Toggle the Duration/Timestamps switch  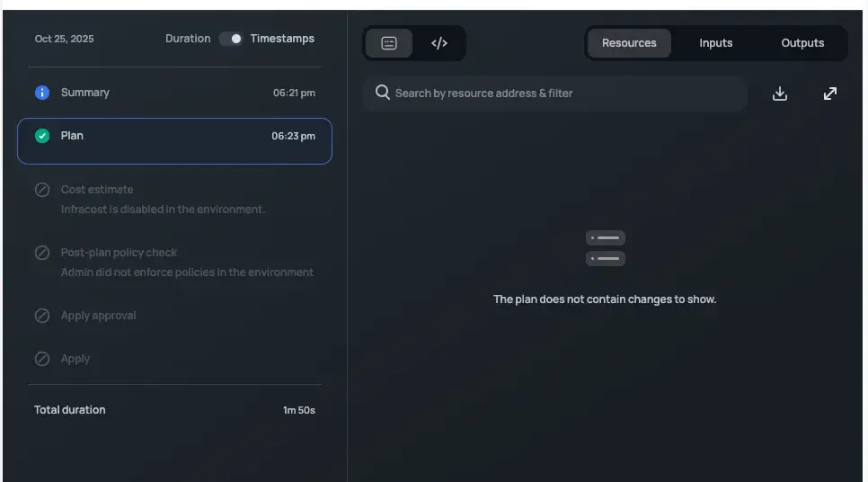230,39
